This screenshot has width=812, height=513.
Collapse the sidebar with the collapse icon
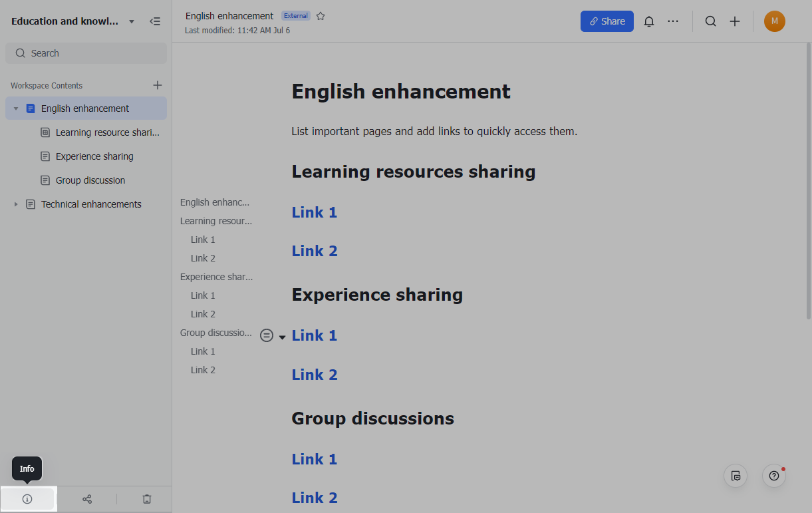click(155, 21)
